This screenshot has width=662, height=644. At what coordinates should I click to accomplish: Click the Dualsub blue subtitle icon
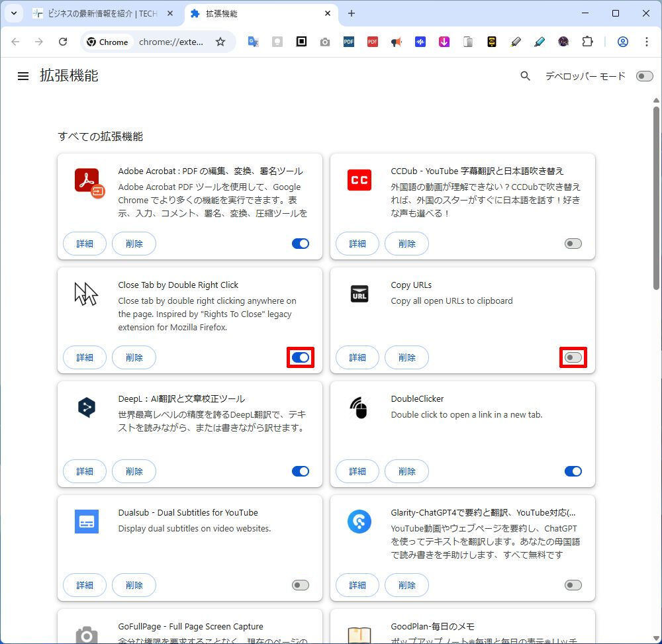87,521
